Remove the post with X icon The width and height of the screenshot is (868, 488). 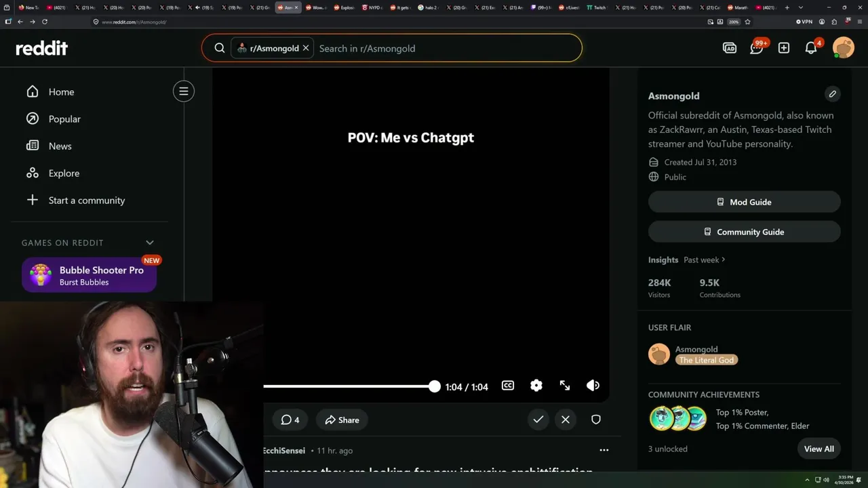[566, 420]
